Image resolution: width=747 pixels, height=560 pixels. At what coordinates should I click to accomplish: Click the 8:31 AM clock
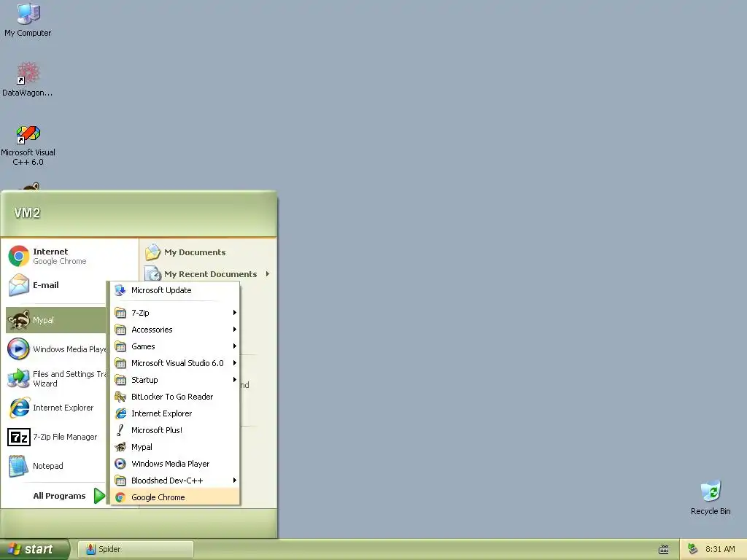(x=720, y=549)
